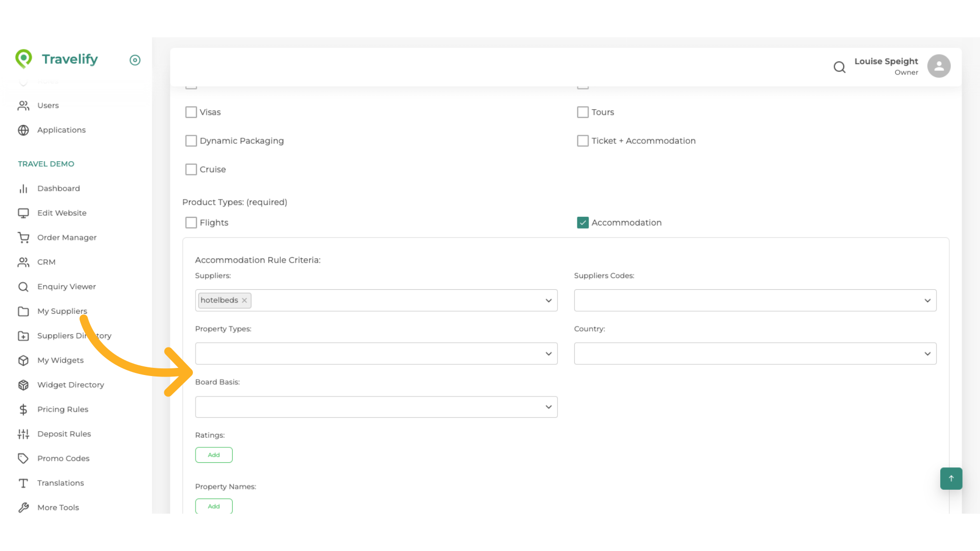Image resolution: width=980 pixels, height=551 pixels.
Task: Open the Pricing Rules dollar icon
Action: (23, 409)
